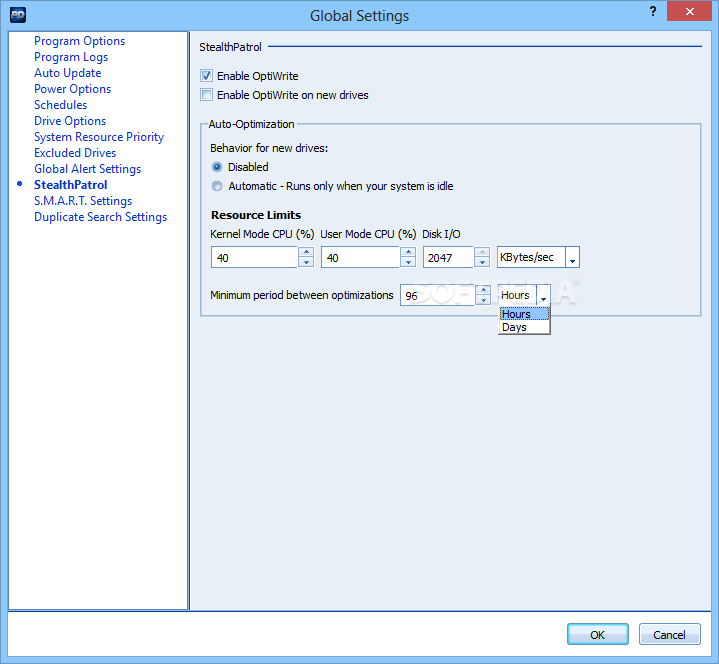The width and height of the screenshot is (719, 664).
Task: Open Global Alert Settings
Action: [88, 169]
